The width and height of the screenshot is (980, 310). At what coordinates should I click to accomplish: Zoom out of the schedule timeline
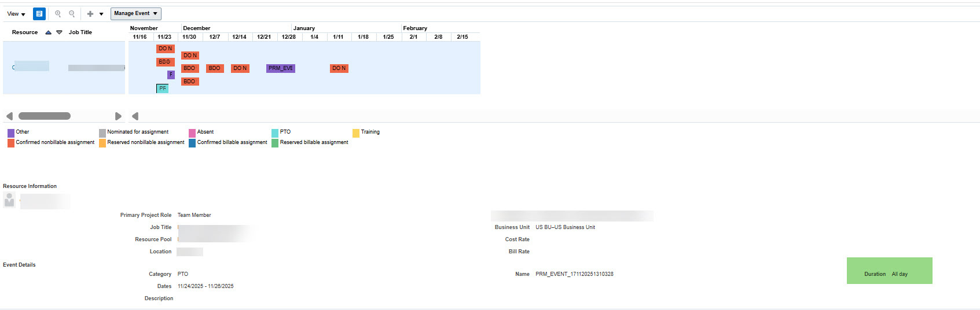click(x=72, y=14)
